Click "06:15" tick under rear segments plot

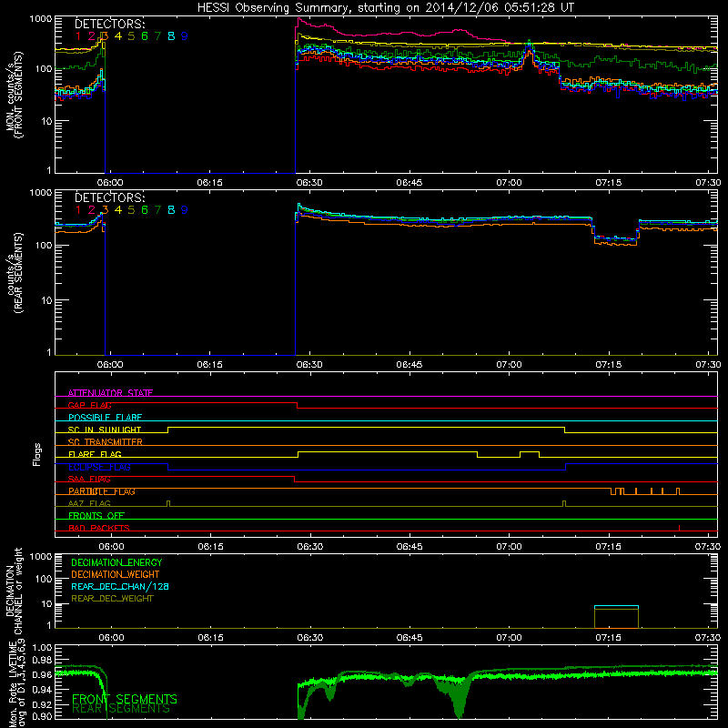click(x=209, y=365)
